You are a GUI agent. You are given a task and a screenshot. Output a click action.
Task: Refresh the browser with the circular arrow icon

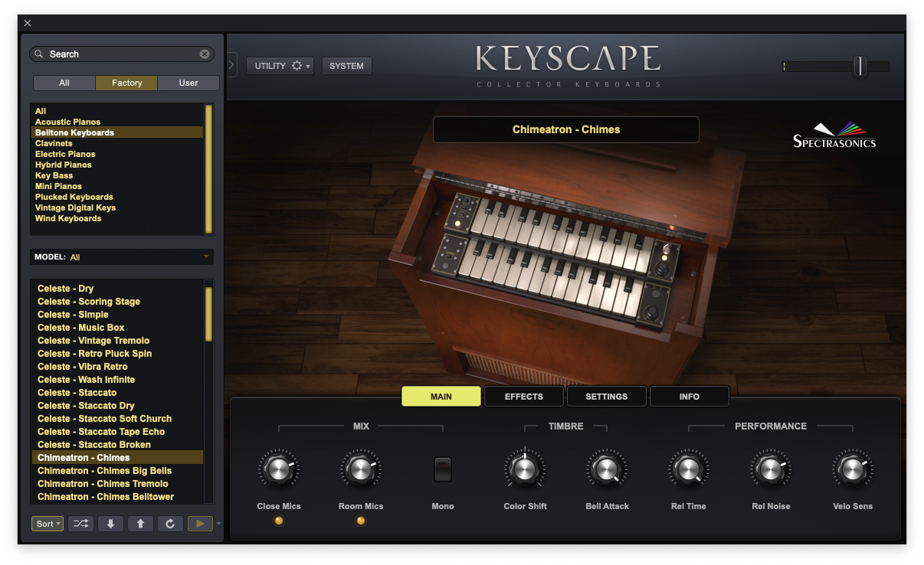(x=170, y=524)
